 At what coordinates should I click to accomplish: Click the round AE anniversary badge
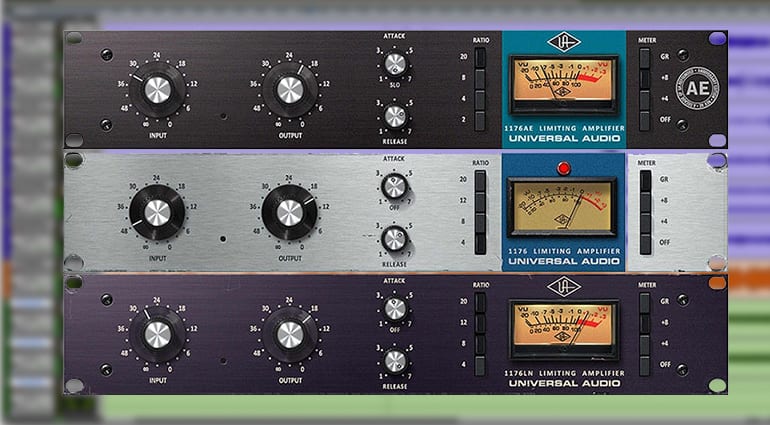697,88
